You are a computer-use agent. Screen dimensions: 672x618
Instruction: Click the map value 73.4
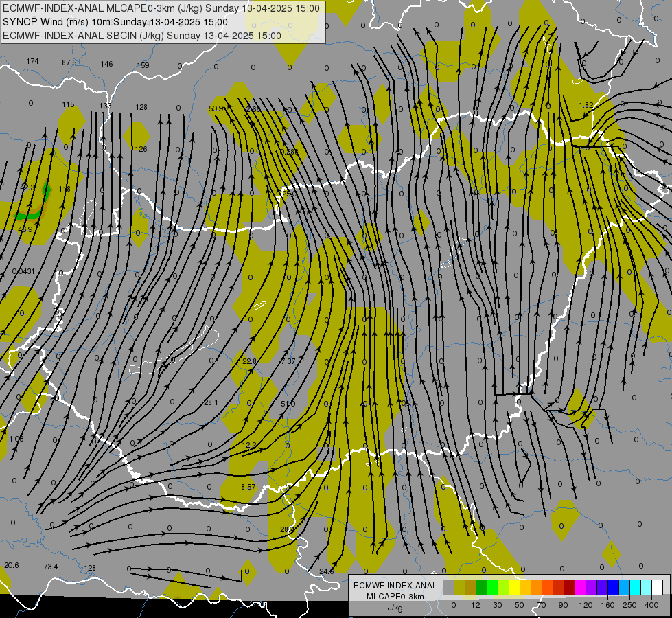point(51,566)
